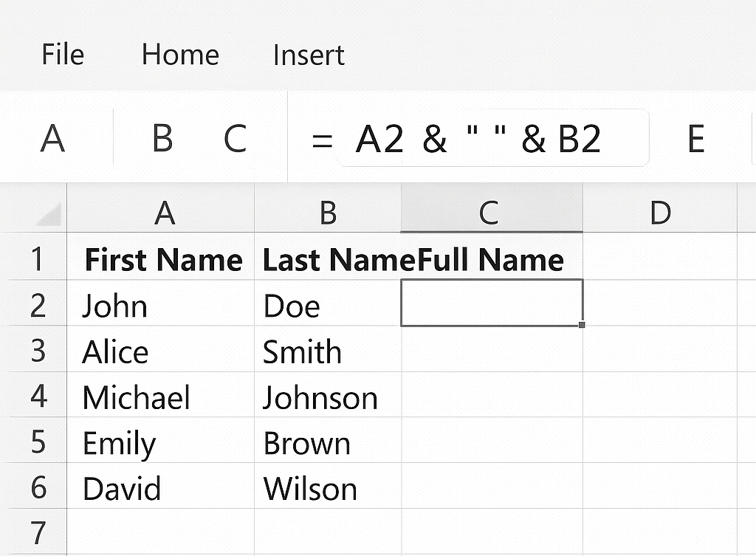
Task: Click the equals sign in the formula bar
Action: 322,140
